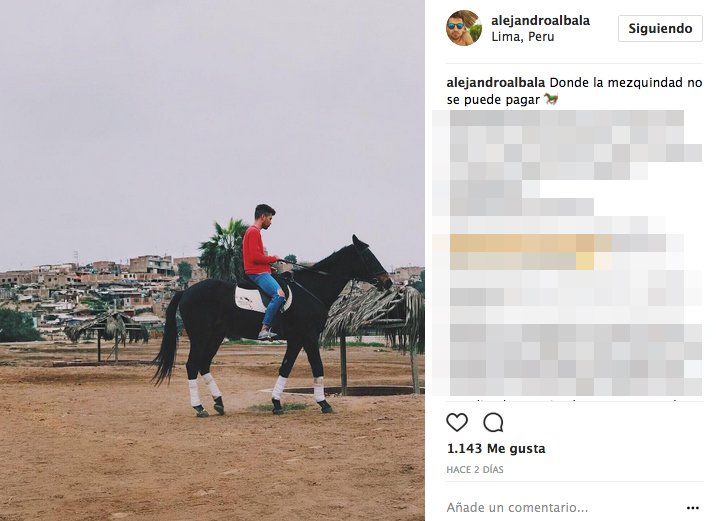Viewport: 716px width, 521px height.
Task: Open the HACE 2 DÍAS timestamp
Action: pyautogui.click(x=475, y=469)
